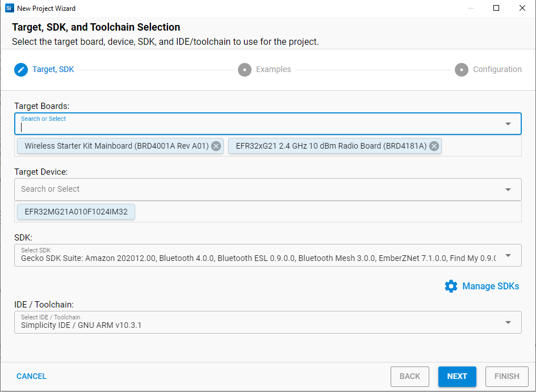
Task: Click the Simplicity Studio app icon in title bar
Action: pyautogui.click(x=9, y=8)
